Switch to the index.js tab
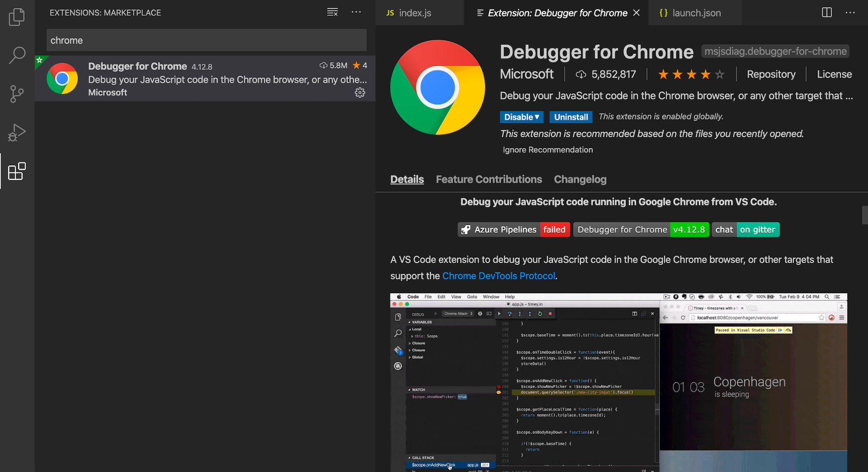The image size is (868, 472). [x=415, y=13]
